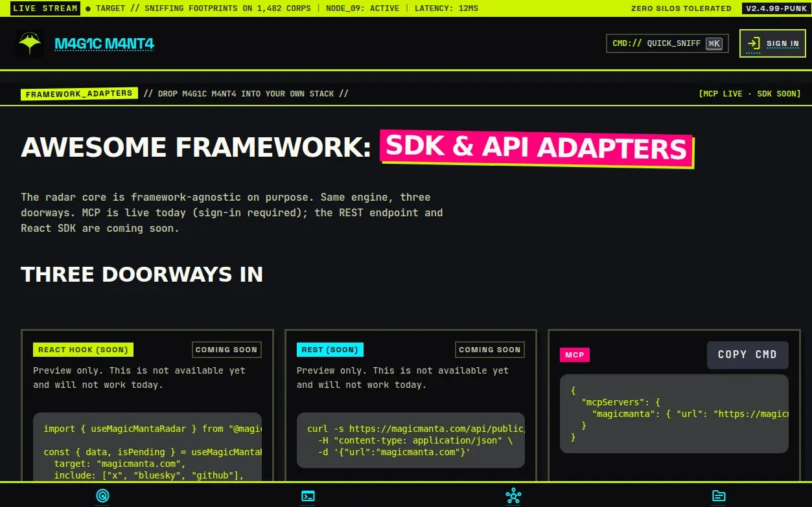Open the folder icon in bottom nav
The width and height of the screenshot is (812, 507).
[x=719, y=496]
